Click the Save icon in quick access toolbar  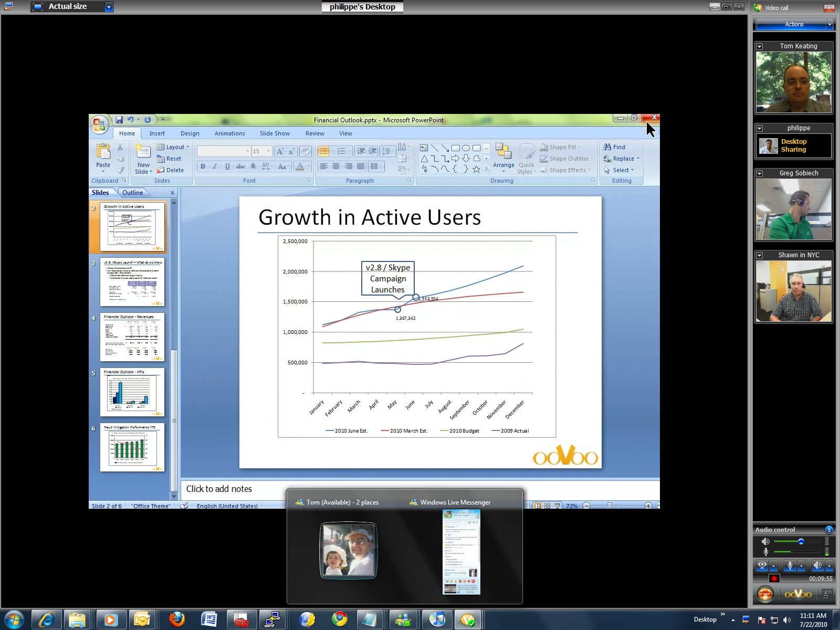[119, 120]
